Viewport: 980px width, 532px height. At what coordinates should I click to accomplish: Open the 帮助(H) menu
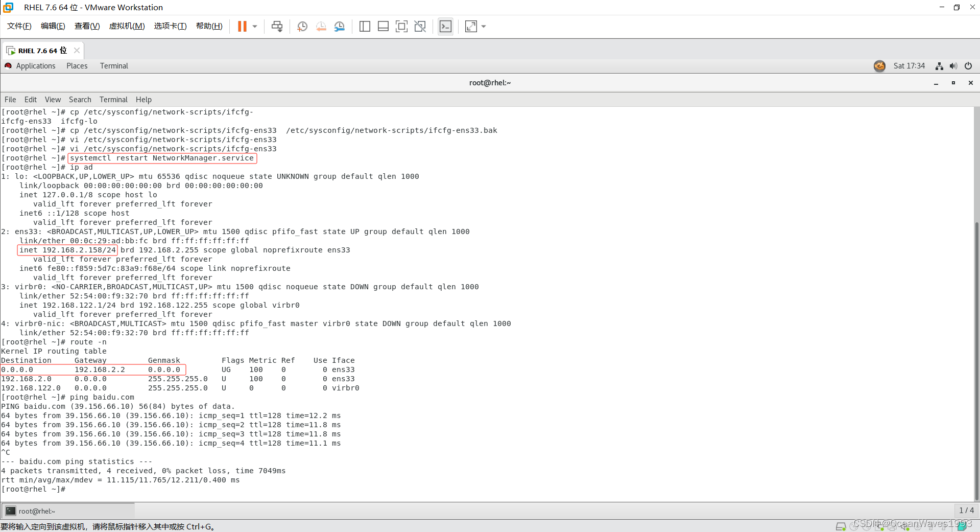coord(209,26)
